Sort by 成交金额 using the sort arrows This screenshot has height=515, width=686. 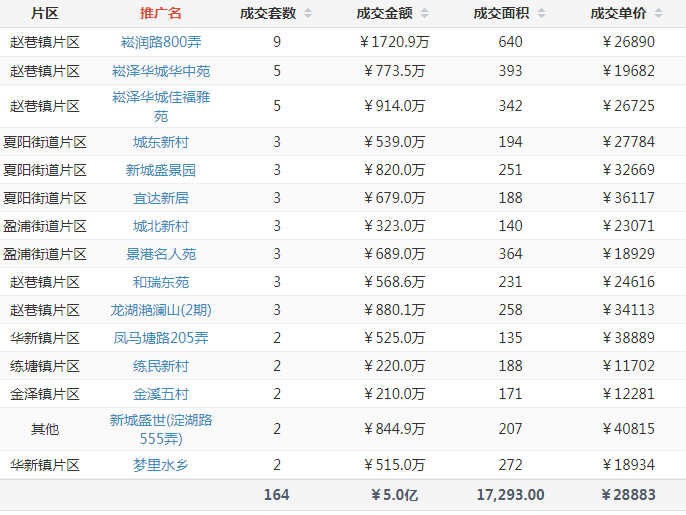[x=424, y=14]
